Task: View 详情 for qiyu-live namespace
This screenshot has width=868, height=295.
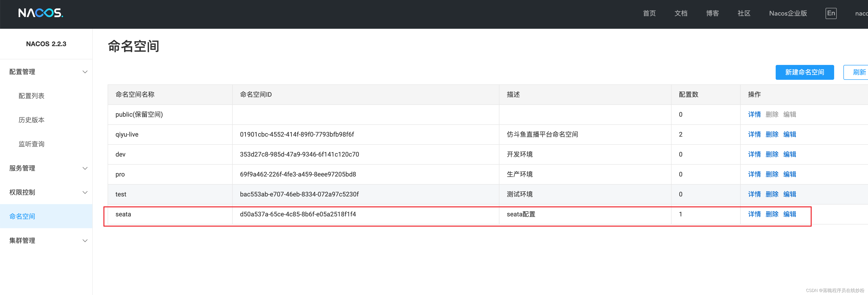Action: click(x=754, y=134)
